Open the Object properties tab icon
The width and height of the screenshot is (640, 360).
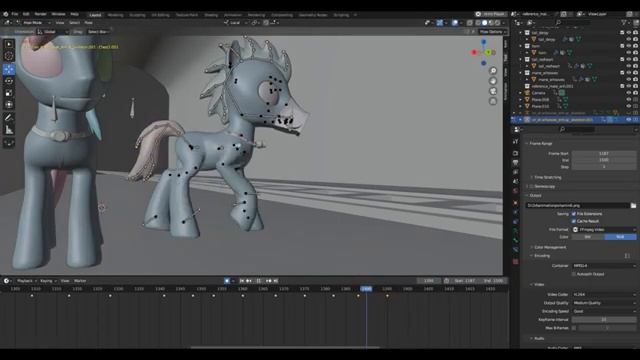coord(516,203)
